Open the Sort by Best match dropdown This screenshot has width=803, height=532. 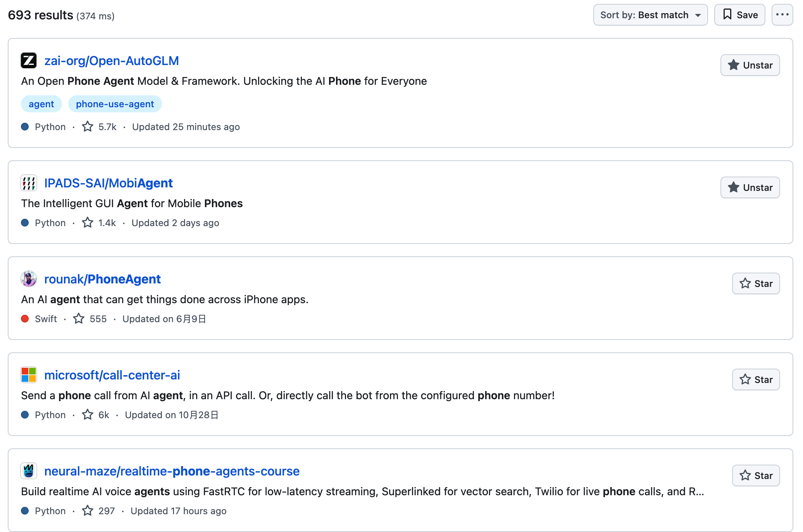point(650,15)
